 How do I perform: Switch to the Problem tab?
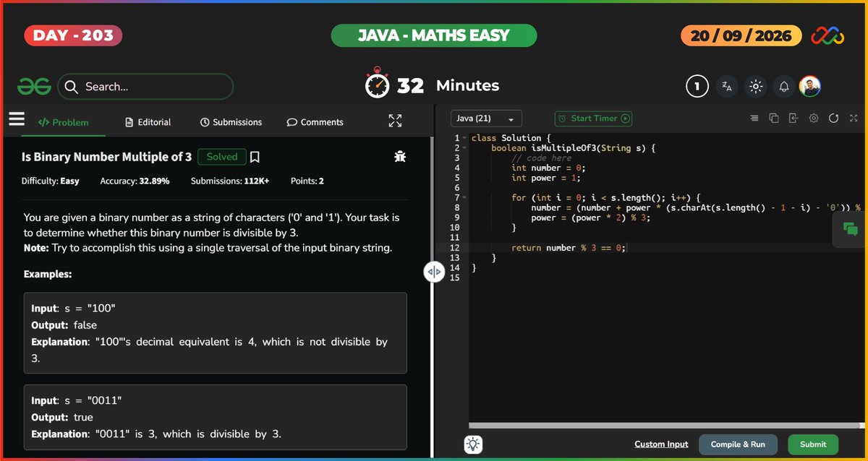64,122
